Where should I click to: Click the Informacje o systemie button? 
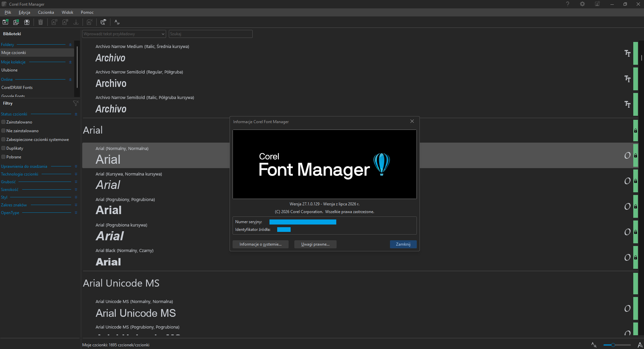(260, 244)
